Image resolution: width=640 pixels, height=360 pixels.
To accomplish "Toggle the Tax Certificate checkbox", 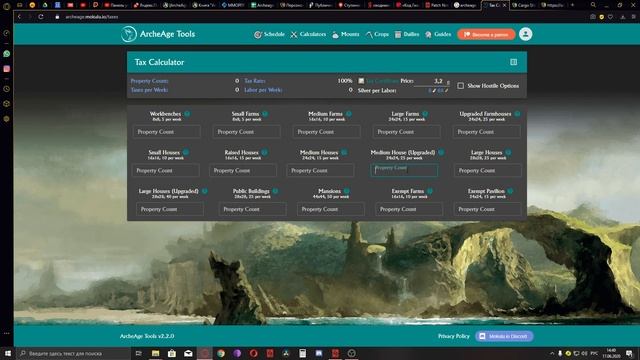I will [x=361, y=81].
